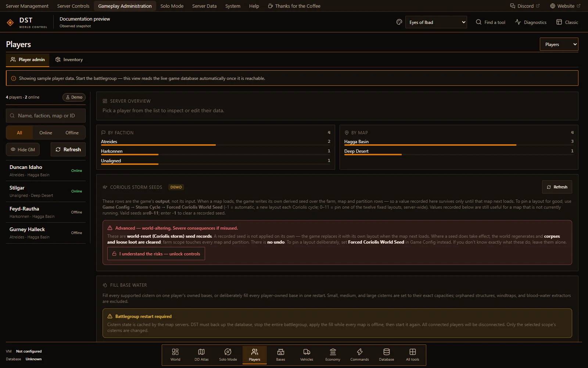The width and height of the screenshot is (588, 368).
Task: Click the Battlegroup restart warning icon
Action: pos(110,316)
